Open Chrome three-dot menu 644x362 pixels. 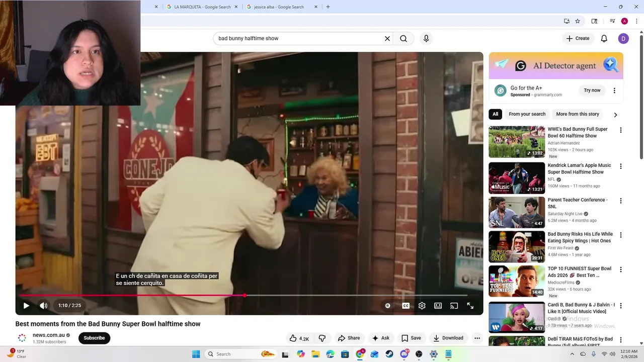pos(636,21)
